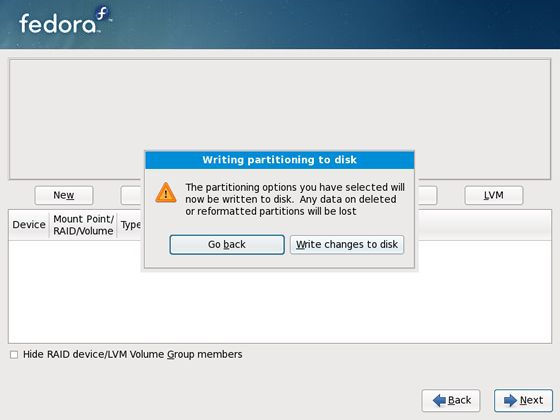Click the orange warning triangle icon
Screen dimensions: 560x420
pos(166,193)
